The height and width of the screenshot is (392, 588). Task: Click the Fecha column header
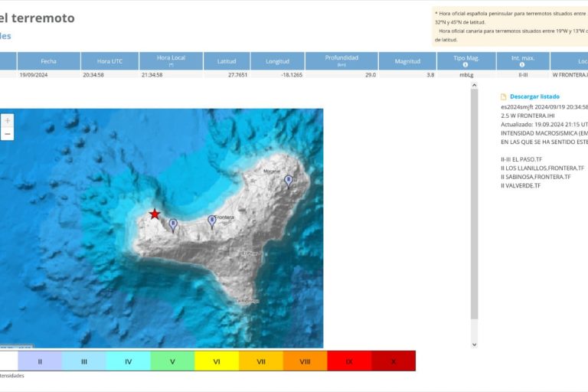(x=49, y=61)
